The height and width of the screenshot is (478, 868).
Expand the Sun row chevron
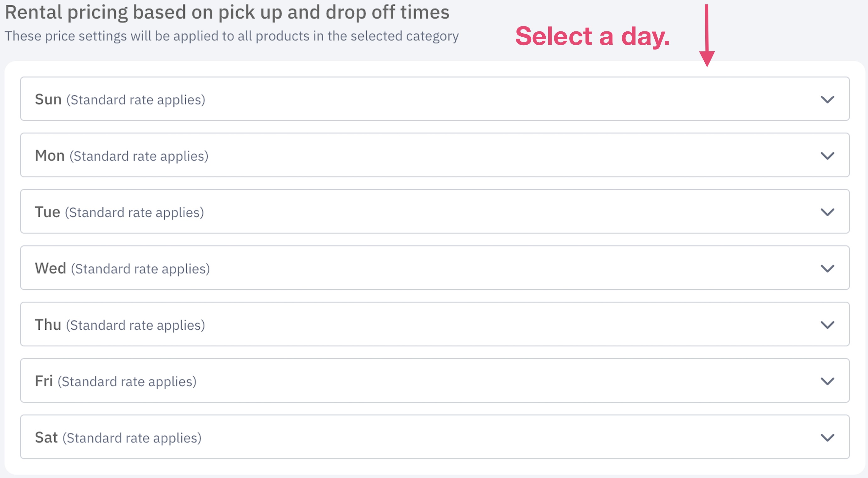[827, 99]
